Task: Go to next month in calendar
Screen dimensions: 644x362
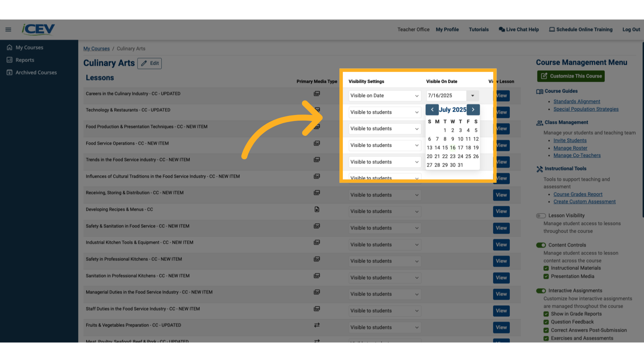Action: click(x=473, y=110)
